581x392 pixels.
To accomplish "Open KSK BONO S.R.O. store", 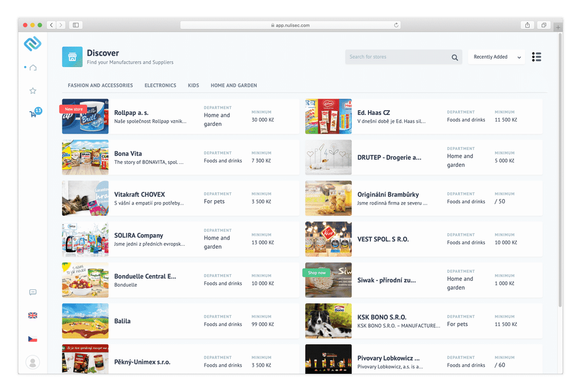I will [424, 321].
